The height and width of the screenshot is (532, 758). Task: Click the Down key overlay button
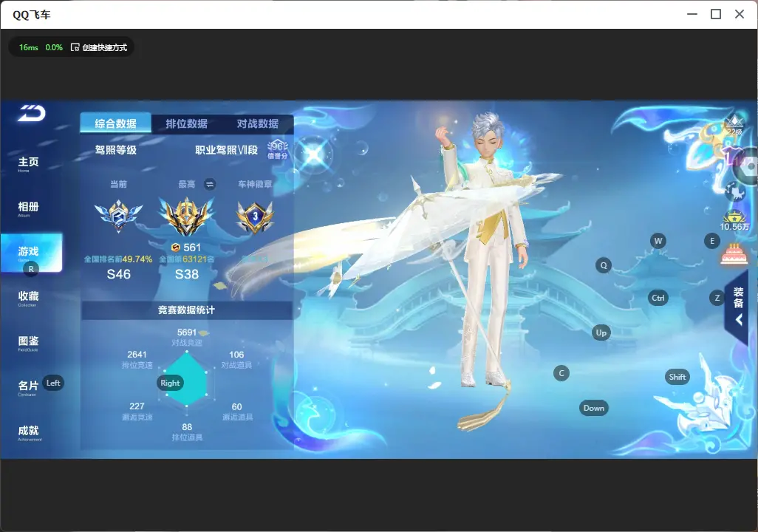coord(594,408)
